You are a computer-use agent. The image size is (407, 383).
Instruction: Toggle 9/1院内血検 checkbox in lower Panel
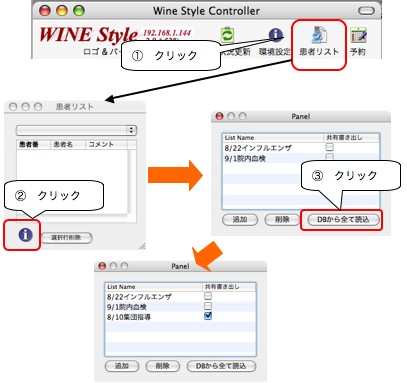coord(208,306)
